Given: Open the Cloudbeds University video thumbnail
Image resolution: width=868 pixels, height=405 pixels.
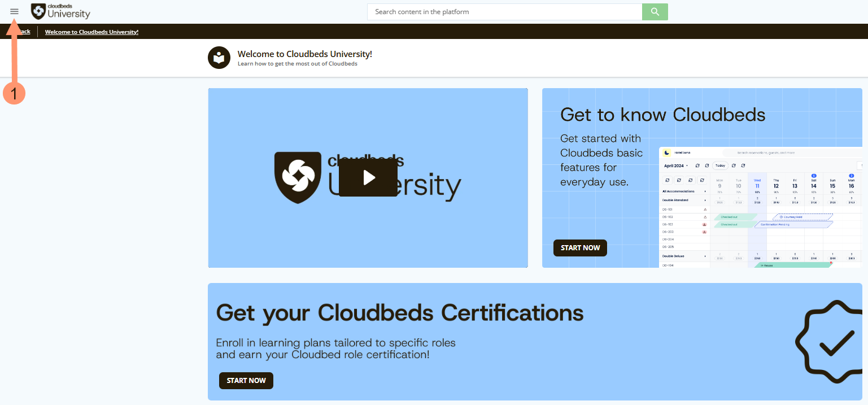Looking at the screenshot, I should [x=368, y=178].
